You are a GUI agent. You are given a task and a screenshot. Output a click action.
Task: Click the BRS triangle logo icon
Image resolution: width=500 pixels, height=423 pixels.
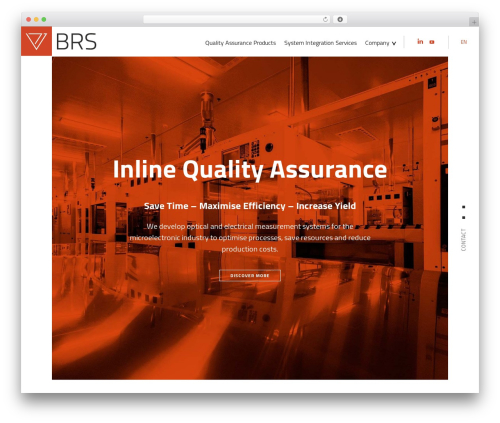36,41
